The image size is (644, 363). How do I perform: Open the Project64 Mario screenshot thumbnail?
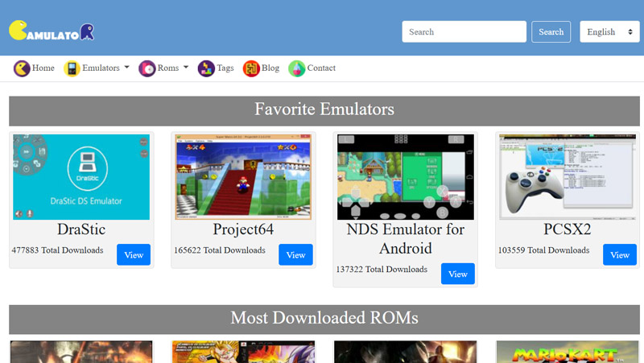pyautogui.click(x=243, y=177)
